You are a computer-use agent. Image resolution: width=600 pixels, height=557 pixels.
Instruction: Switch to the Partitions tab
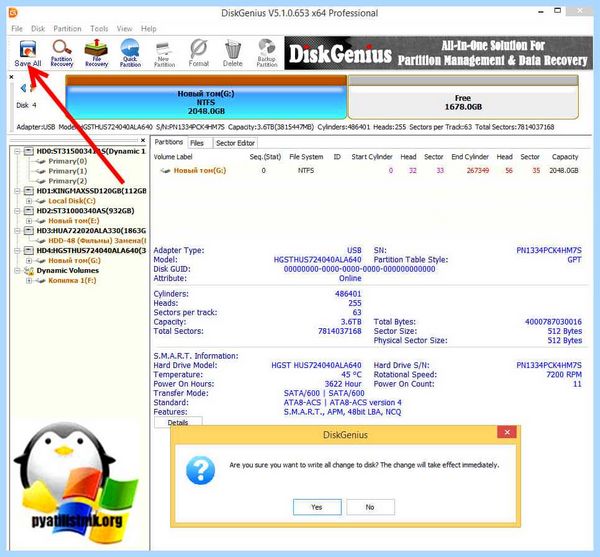[x=169, y=142]
